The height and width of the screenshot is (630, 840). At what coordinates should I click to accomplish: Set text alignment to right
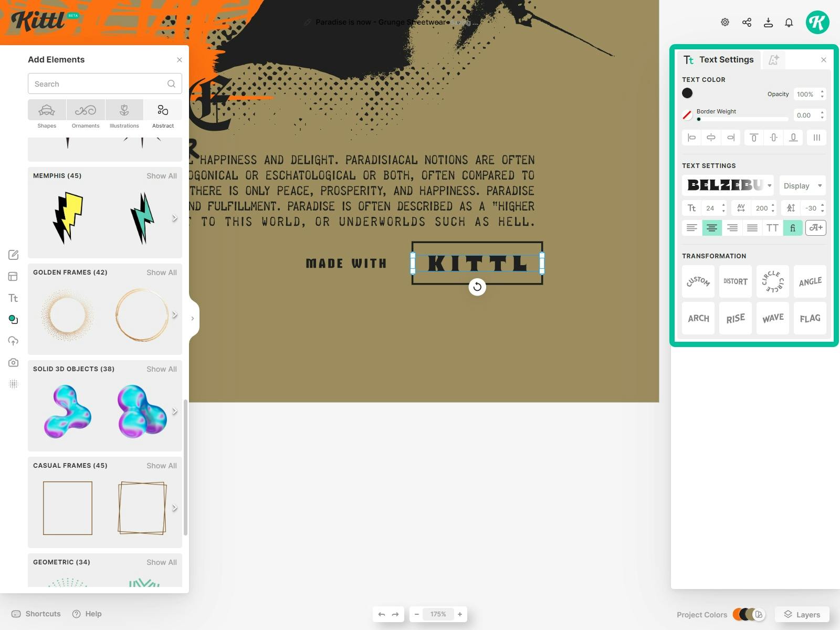click(x=732, y=228)
